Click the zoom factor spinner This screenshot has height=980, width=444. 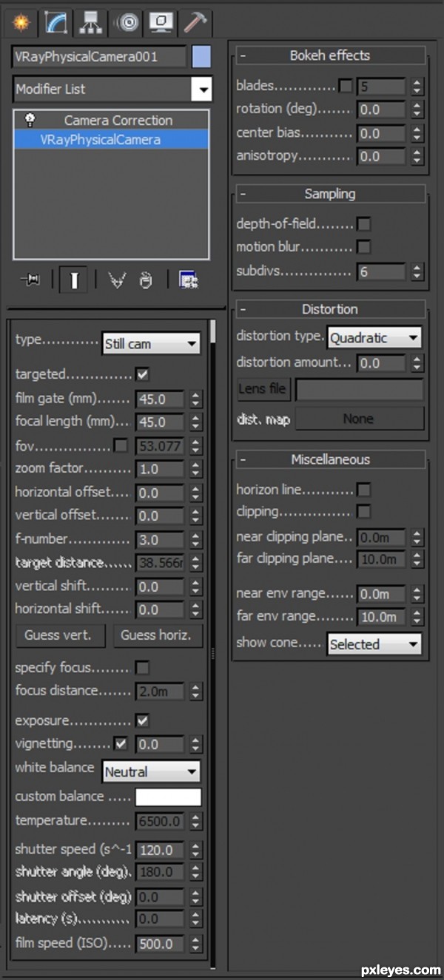pyautogui.click(x=195, y=469)
